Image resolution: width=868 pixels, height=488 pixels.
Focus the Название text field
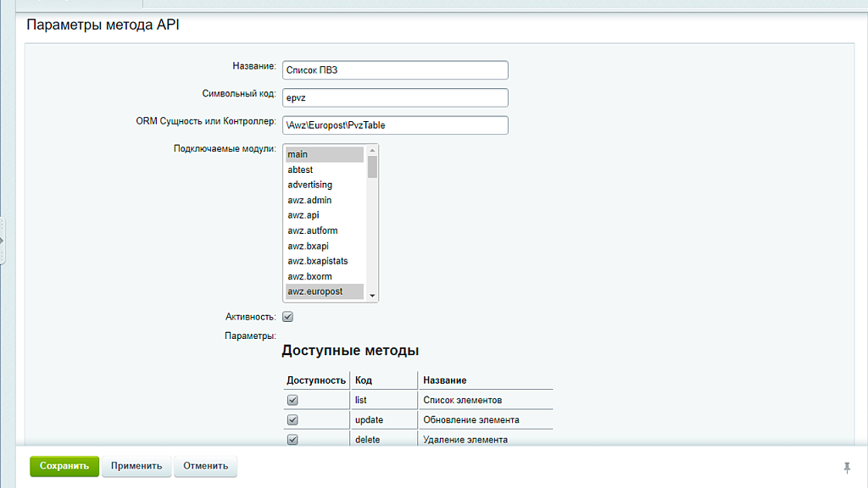395,70
